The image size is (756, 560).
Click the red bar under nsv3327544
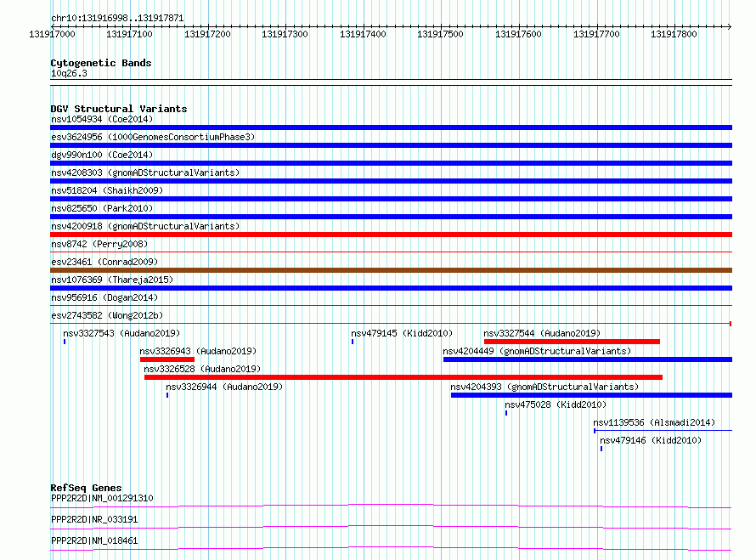pyautogui.click(x=572, y=342)
